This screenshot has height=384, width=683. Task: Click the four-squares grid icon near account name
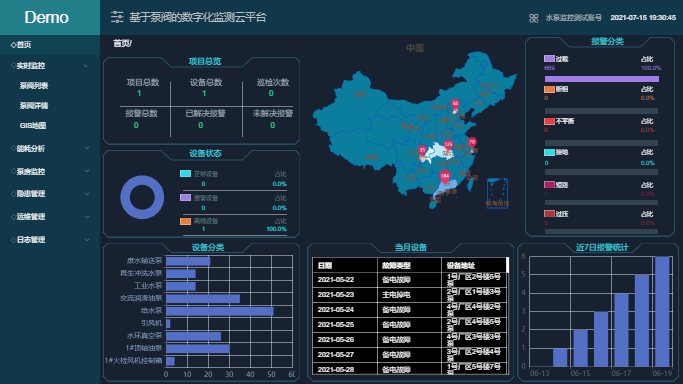click(x=534, y=18)
